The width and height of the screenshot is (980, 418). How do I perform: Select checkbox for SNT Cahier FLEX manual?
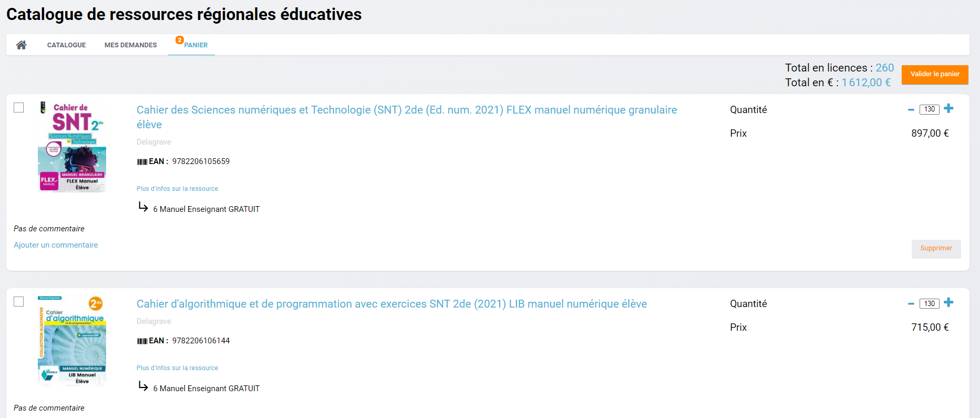(x=19, y=108)
